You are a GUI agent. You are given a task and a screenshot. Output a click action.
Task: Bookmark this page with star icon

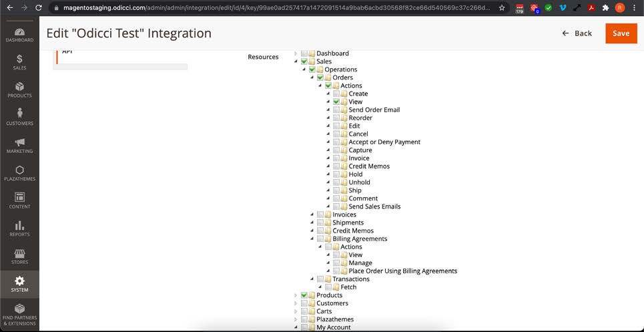(x=502, y=8)
